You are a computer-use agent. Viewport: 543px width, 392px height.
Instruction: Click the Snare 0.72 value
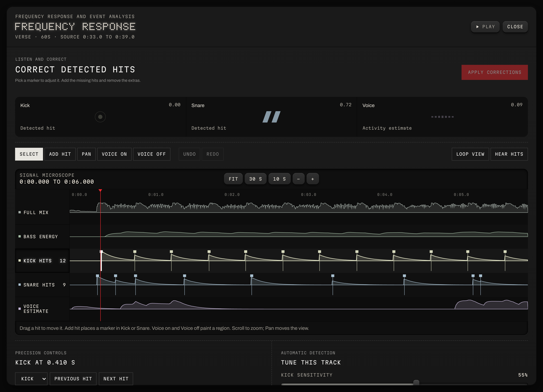point(346,105)
